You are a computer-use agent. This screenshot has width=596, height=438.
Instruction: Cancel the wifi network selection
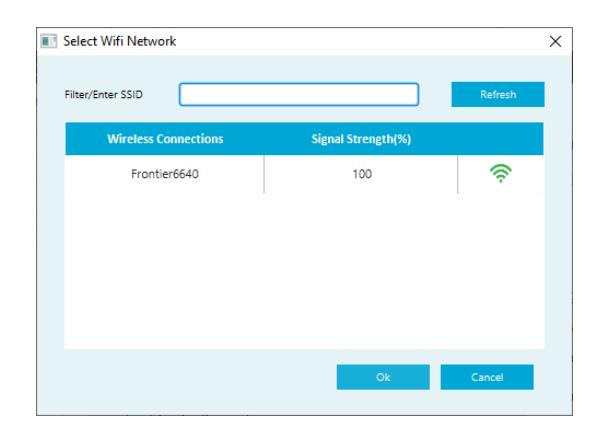487,377
